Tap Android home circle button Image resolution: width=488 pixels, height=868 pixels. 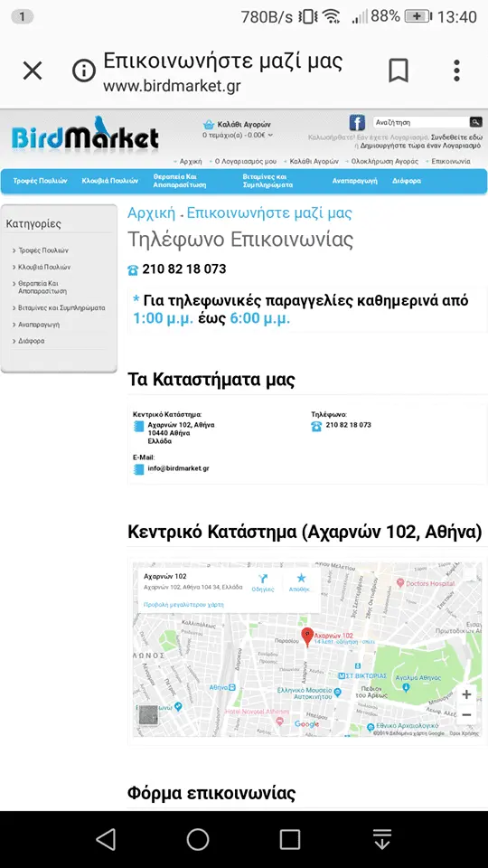[198, 839]
